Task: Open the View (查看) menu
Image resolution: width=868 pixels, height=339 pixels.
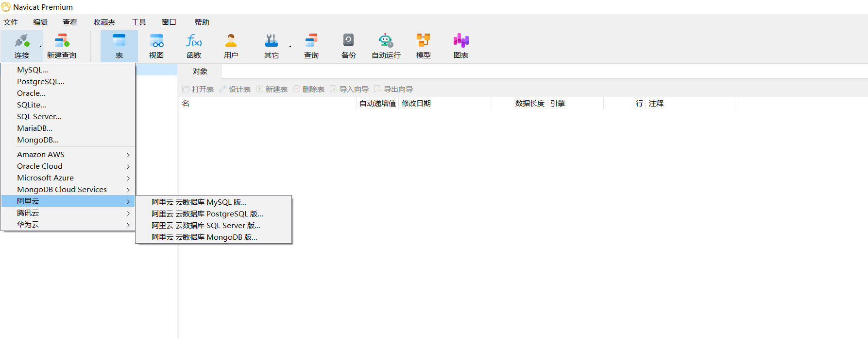Action: 70,22
